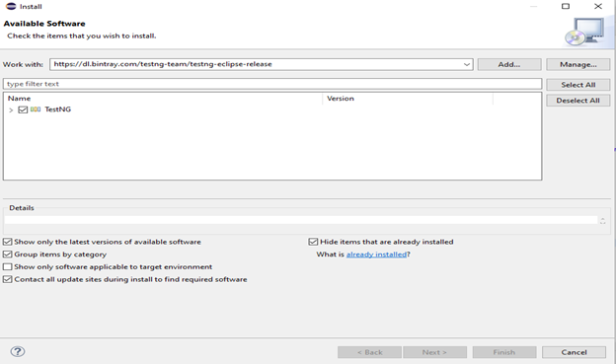Open the already installed link
This screenshot has height=364, width=616.
(376, 255)
